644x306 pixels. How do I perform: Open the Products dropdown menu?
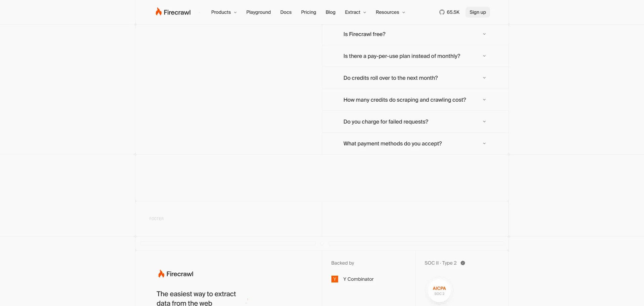pyautogui.click(x=224, y=12)
